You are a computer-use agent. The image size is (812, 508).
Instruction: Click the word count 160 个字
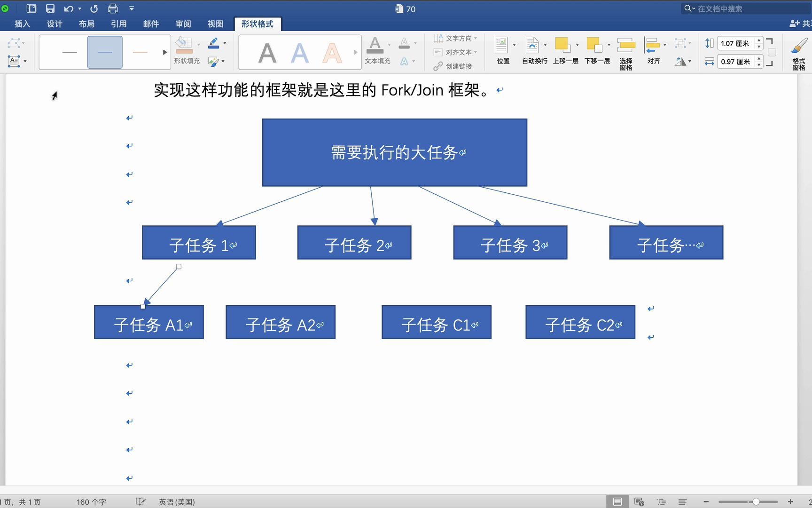pos(91,502)
